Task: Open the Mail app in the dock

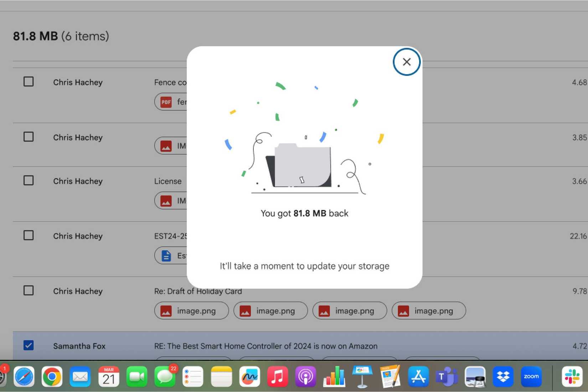Action: [80, 377]
